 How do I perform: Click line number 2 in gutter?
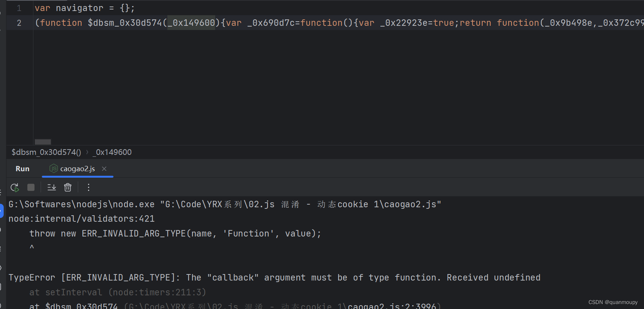(19, 23)
